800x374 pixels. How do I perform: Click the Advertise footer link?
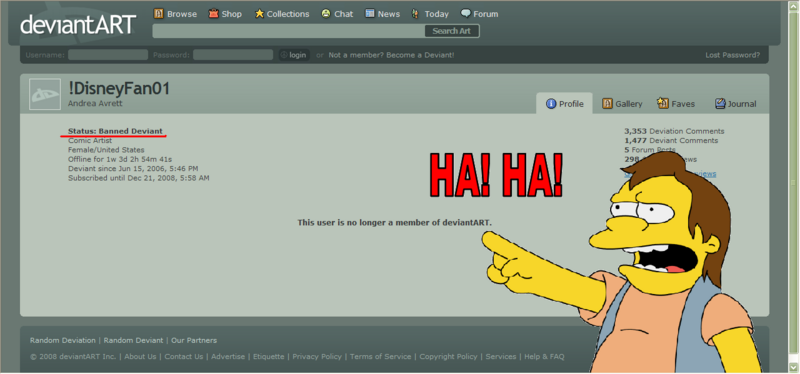click(x=228, y=357)
